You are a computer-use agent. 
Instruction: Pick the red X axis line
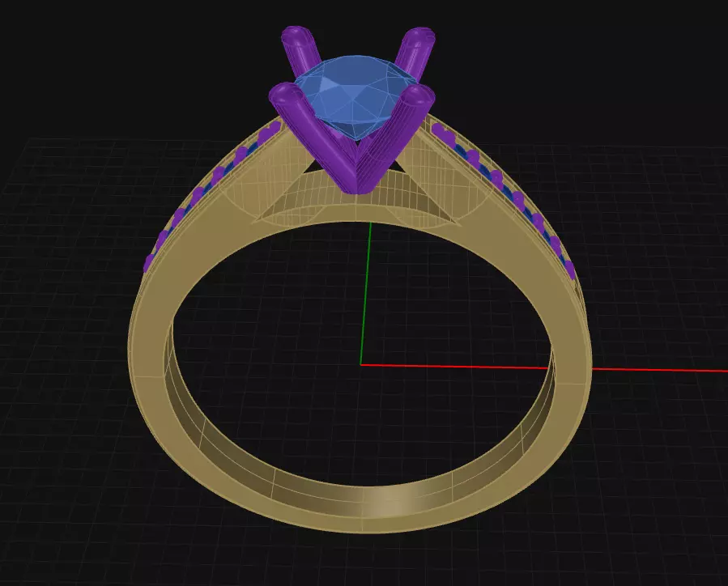tap(543, 368)
